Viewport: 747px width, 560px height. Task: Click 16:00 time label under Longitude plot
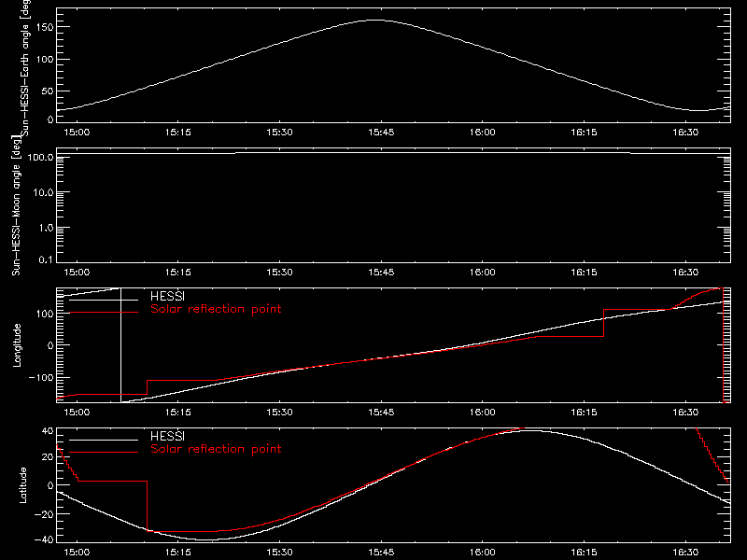(483, 412)
